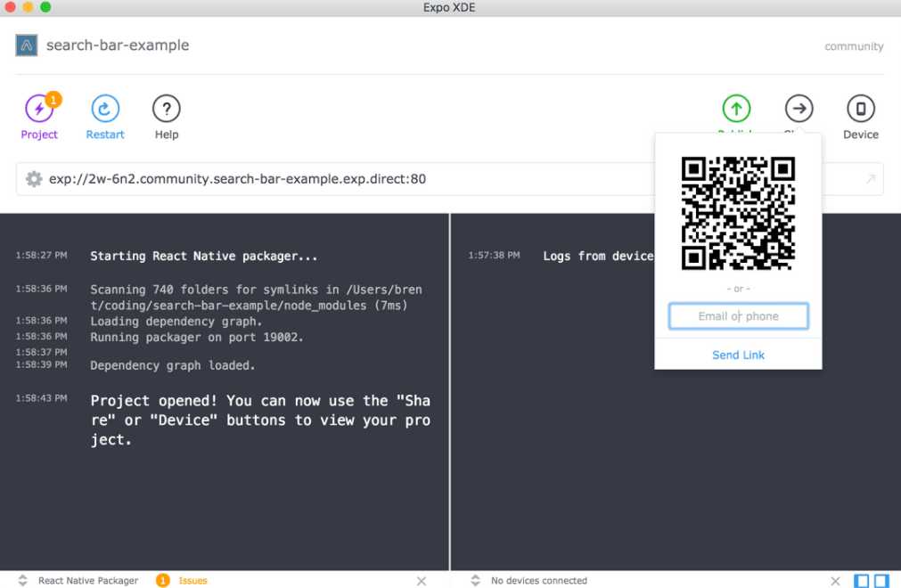The width and height of the screenshot is (901, 588).
Task: Open the Issues tab in status bar
Action: (192, 581)
